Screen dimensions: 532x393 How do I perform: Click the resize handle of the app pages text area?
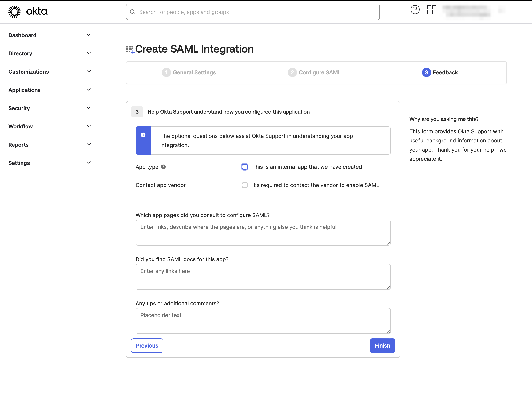pyautogui.click(x=389, y=243)
